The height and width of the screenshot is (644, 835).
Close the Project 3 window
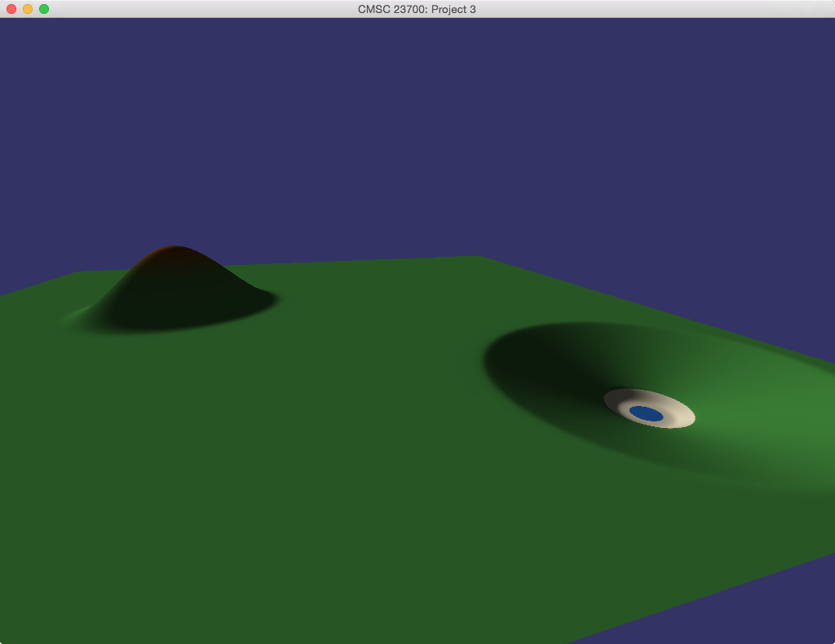tap(11, 9)
